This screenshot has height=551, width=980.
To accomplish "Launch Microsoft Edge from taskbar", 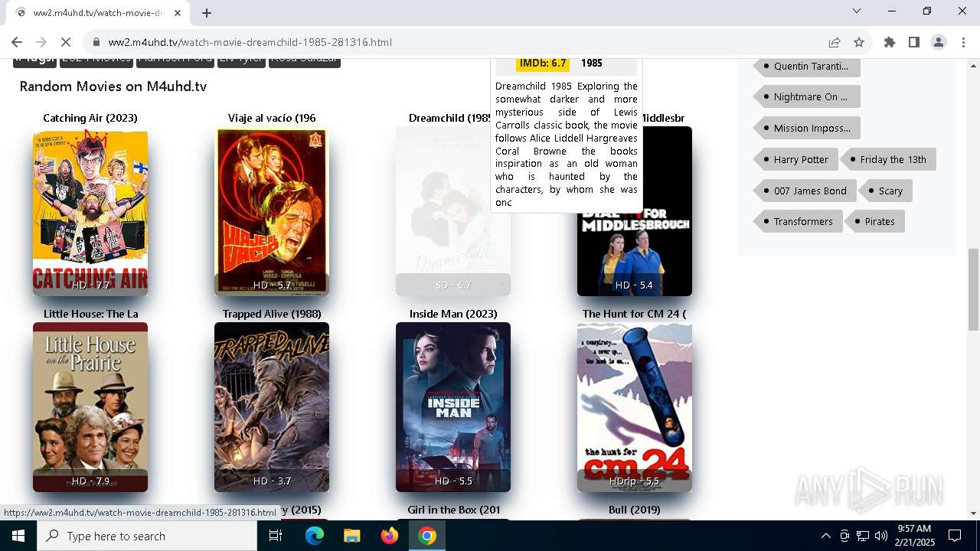I will [x=315, y=536].
